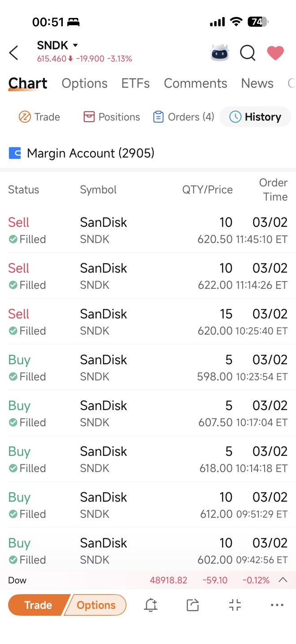Viewport: 296px width, 644px height.
Task: Tap the collapse arrows icon in bottom bar
Action: (235, 605)
